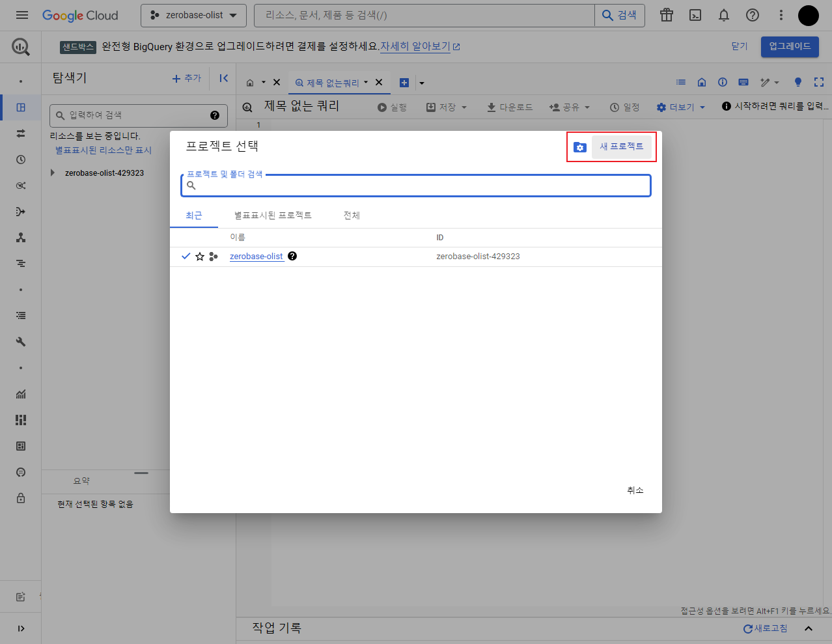This screenshot has height=644, width=832.
Task: Switch to the 최근 tab
Action: coord(194,216)
